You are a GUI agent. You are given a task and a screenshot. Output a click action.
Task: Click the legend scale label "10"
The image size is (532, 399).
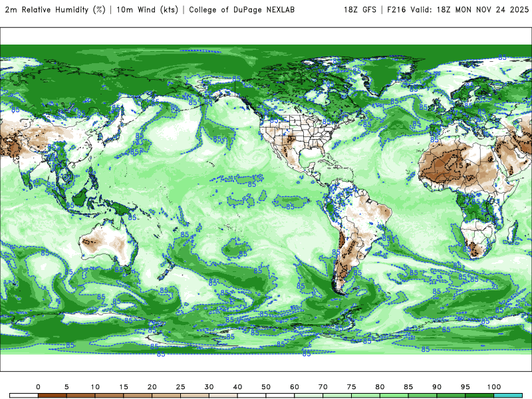[95, 387]
